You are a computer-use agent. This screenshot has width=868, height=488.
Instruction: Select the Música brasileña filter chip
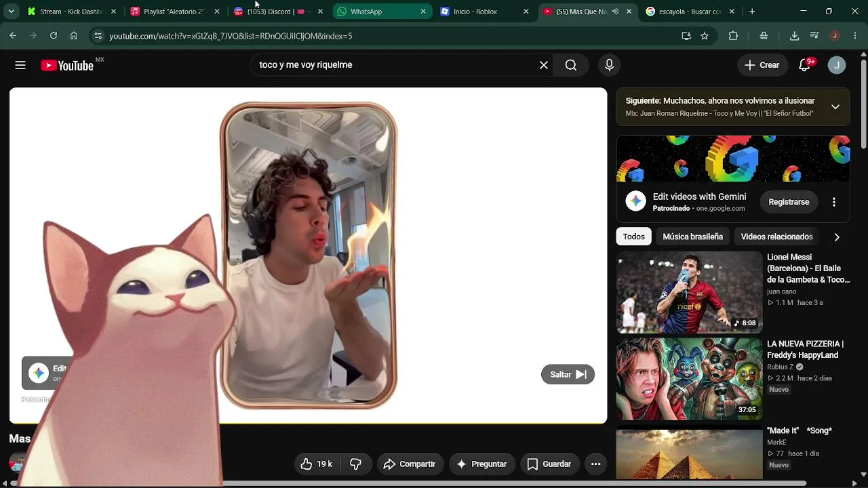tap(692, 237)
